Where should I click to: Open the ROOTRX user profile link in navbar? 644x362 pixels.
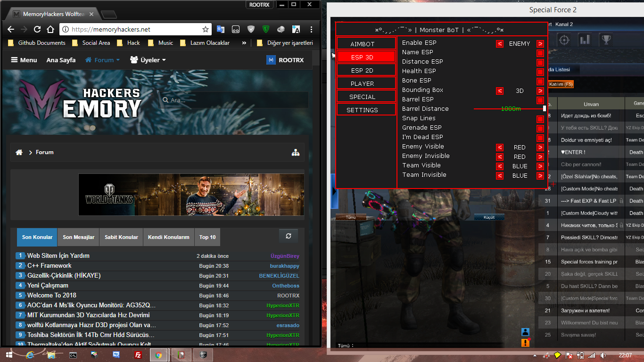click(285, 60)
